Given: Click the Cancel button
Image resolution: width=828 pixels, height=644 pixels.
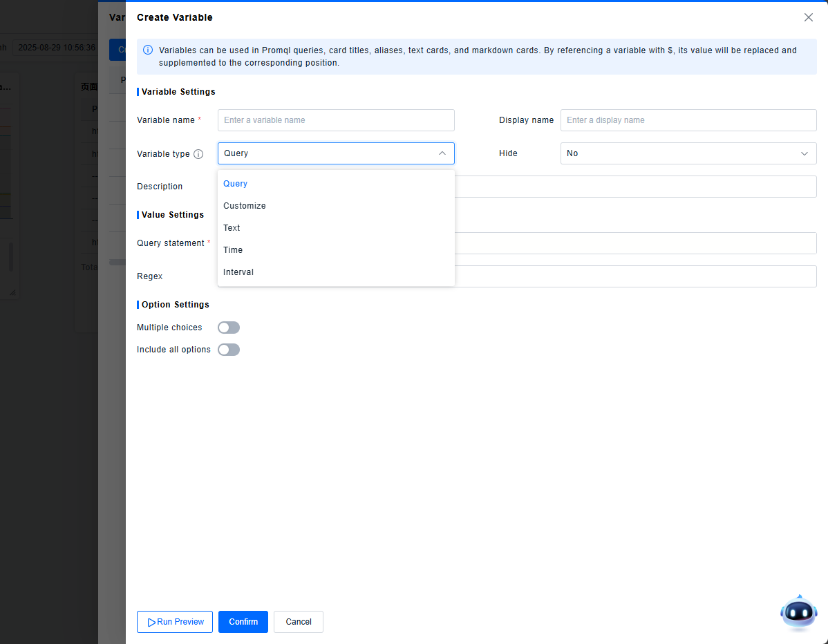Looking at the screenshot, I should click(x=298, y=622).
